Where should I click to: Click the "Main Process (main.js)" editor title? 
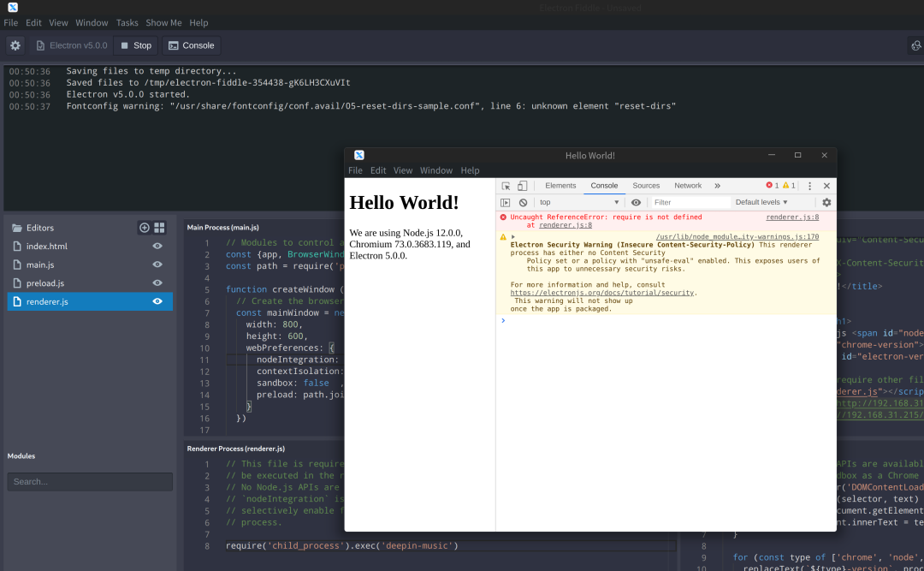click(222, 227)
